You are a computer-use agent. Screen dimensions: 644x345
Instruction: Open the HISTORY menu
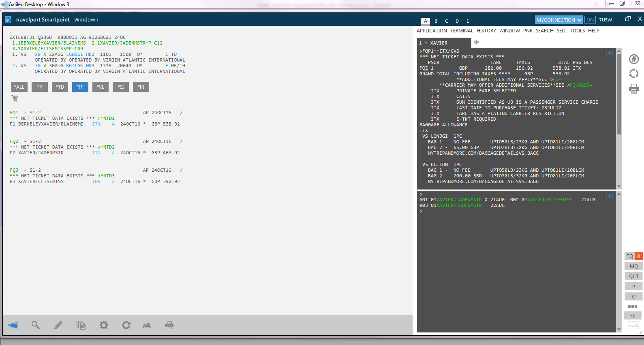coord(486,31)
